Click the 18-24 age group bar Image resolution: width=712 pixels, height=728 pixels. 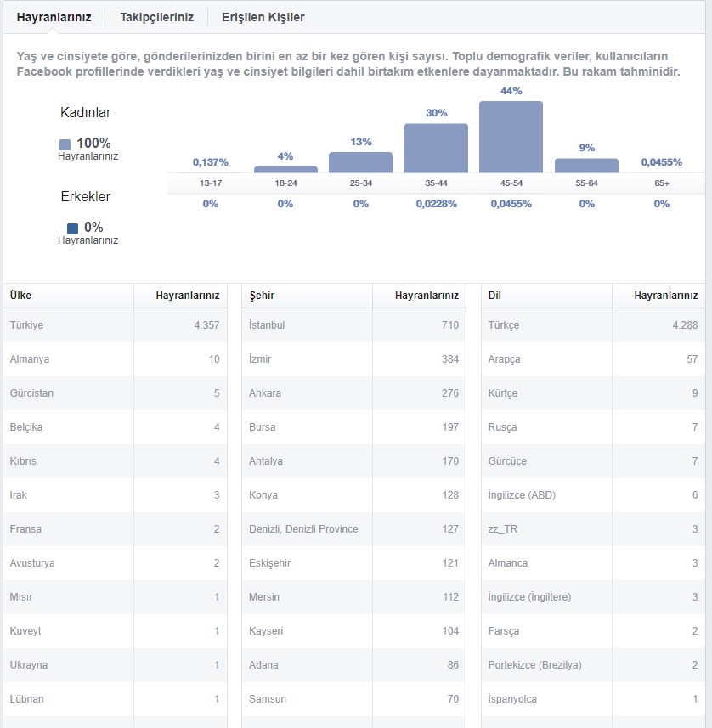coord(285,169)
